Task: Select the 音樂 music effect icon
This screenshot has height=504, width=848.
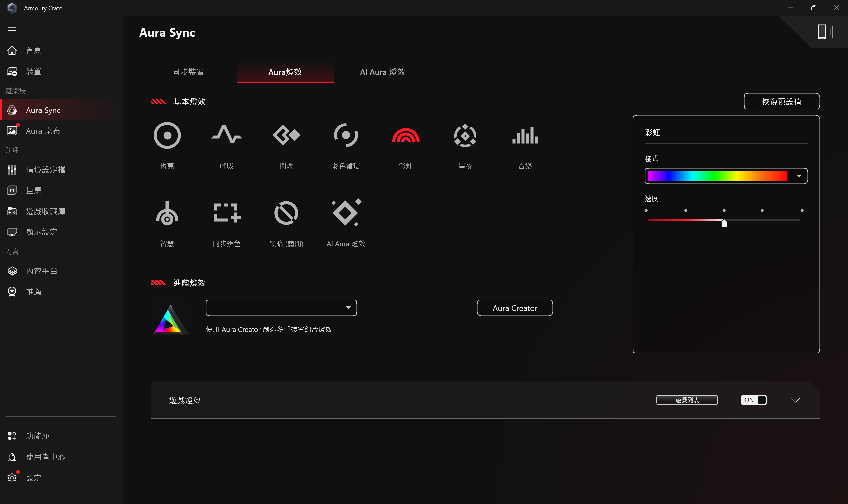Action: click(x=525, y=135)
